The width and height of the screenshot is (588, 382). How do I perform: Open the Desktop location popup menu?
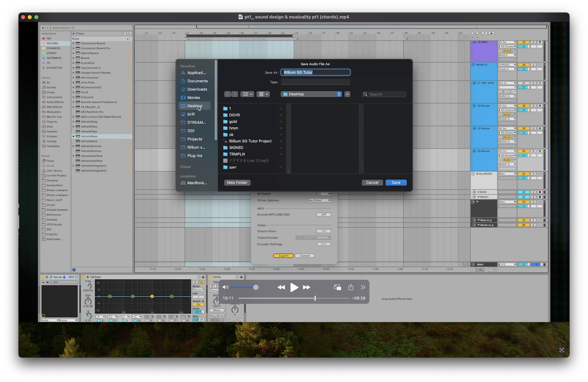[x=311, y=94]
